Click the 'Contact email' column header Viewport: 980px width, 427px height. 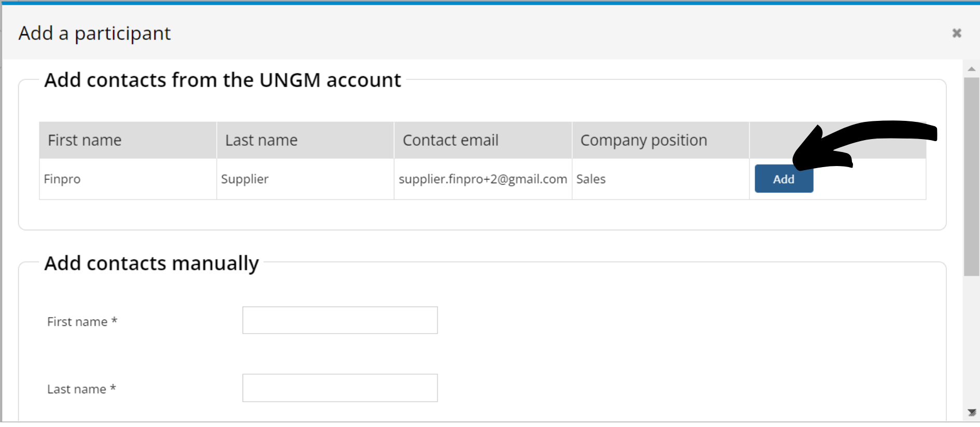(483, 140)
